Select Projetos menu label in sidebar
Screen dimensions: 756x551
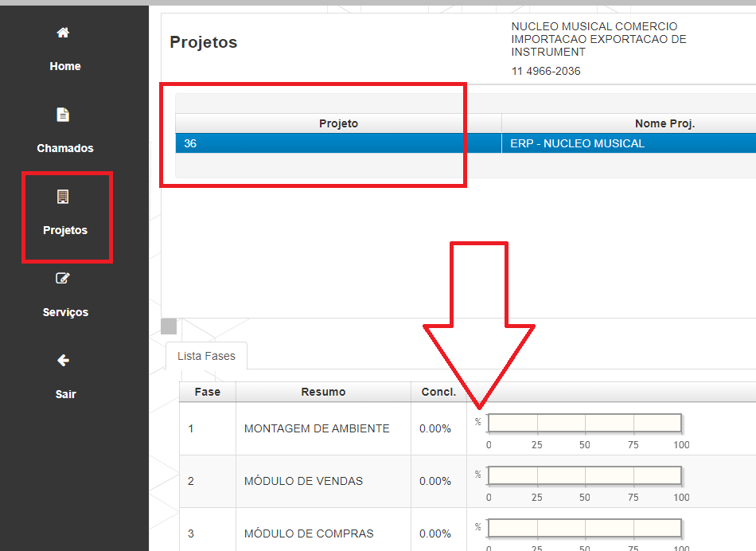[x=65, y=230]
